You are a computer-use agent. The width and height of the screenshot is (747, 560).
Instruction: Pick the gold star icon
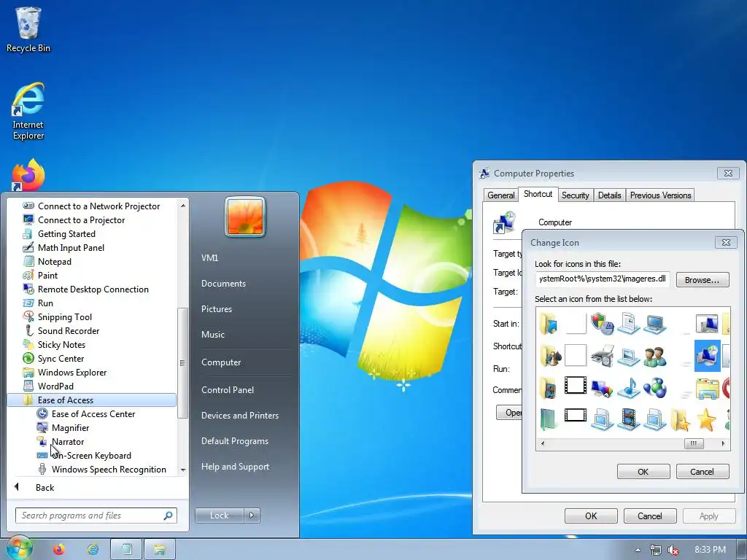pyautogui.click(x=706, y=419)
